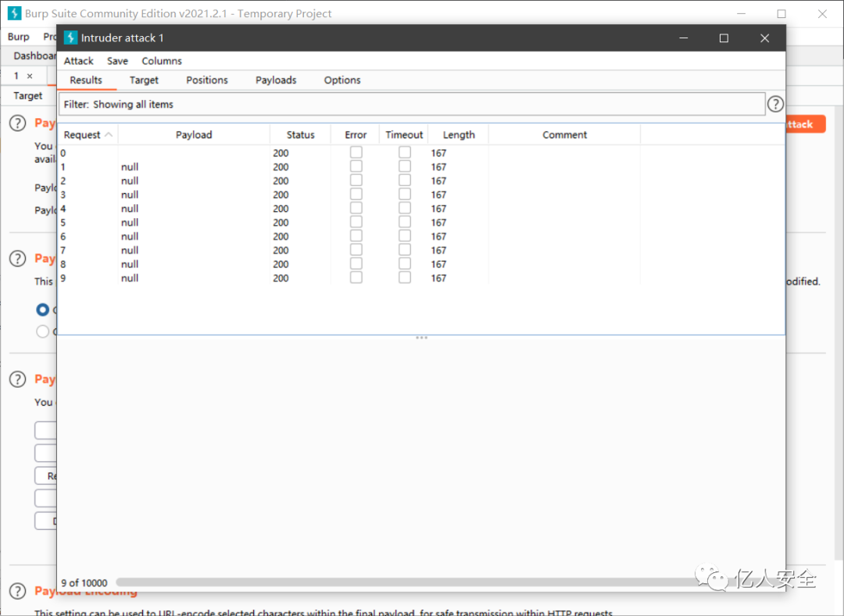This screenshot has height=616, width=844.
Task: Click length 167 for request 9
Action: pos(438,278)
